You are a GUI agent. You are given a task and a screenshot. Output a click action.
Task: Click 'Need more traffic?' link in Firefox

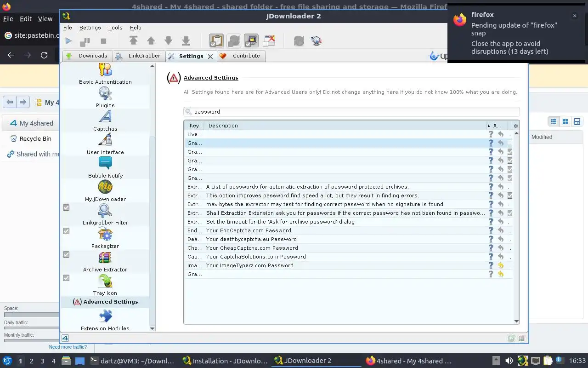68,347
